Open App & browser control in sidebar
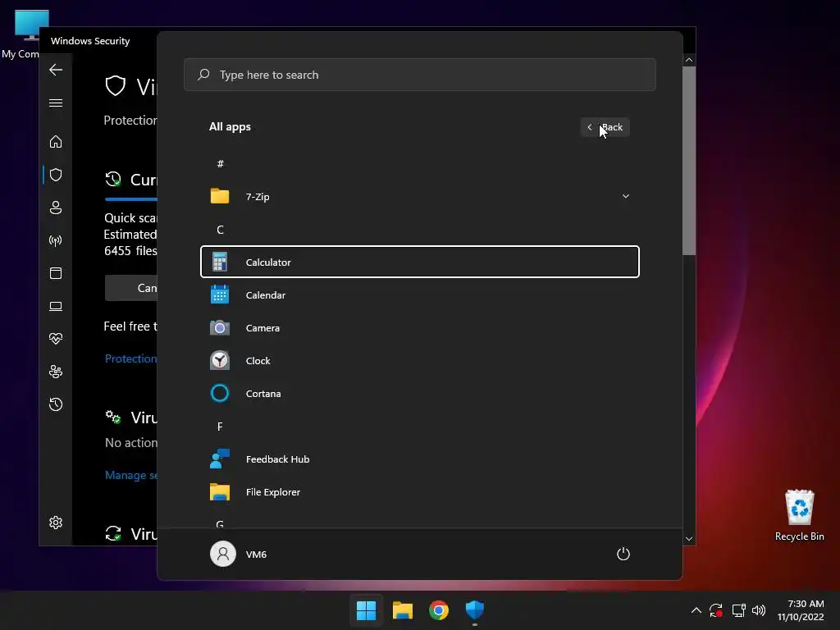840x630 pixels. 56,273
